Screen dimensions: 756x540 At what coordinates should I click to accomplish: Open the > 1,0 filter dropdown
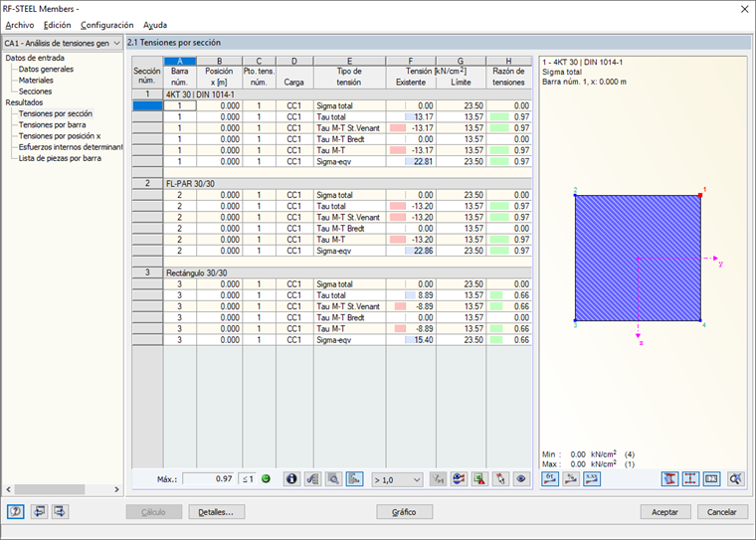tap(397, 479)
